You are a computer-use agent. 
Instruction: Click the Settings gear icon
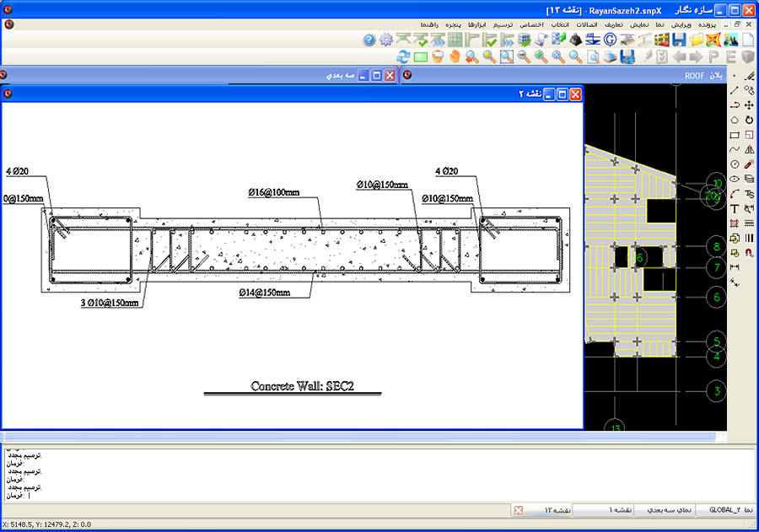(386, 40)
